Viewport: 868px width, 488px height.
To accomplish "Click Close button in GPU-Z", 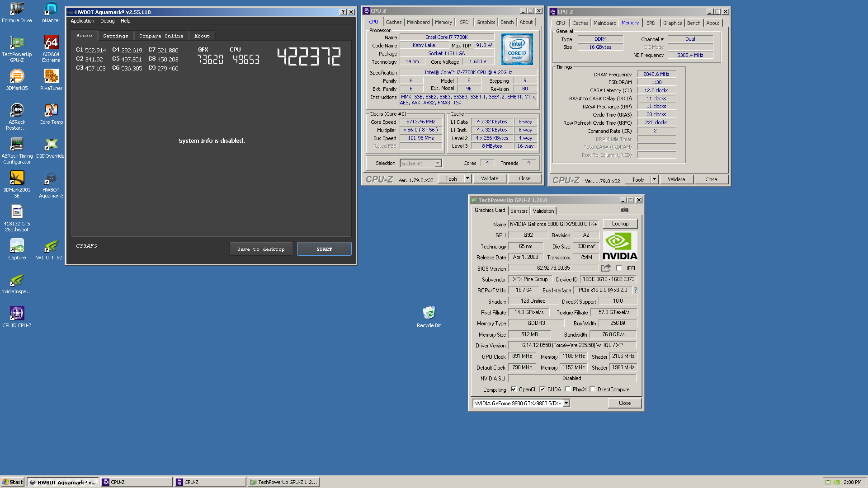I will point(625,403).
